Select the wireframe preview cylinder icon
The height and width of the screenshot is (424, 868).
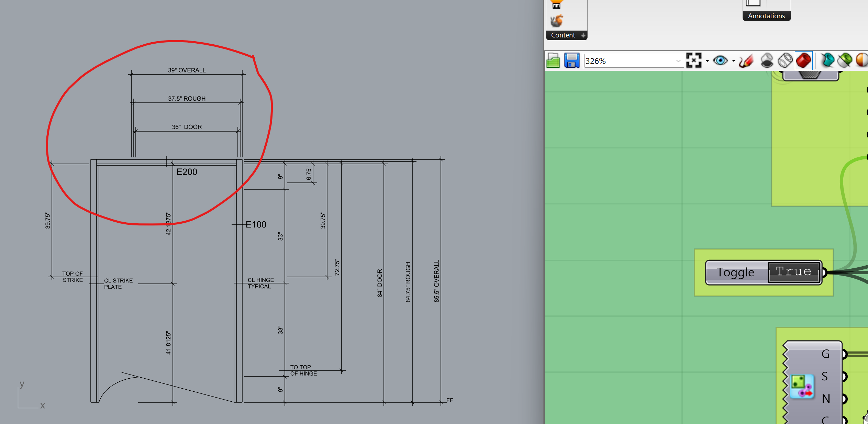(x=784, y=60)
